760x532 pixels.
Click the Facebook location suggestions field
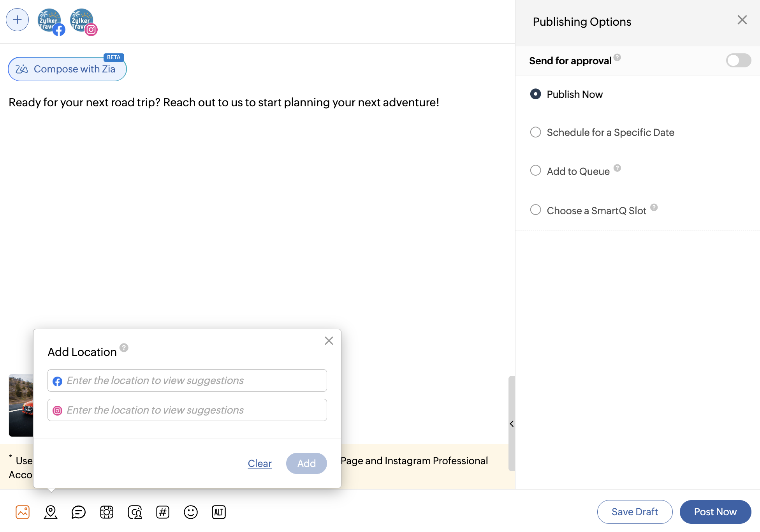pos(187,381)
